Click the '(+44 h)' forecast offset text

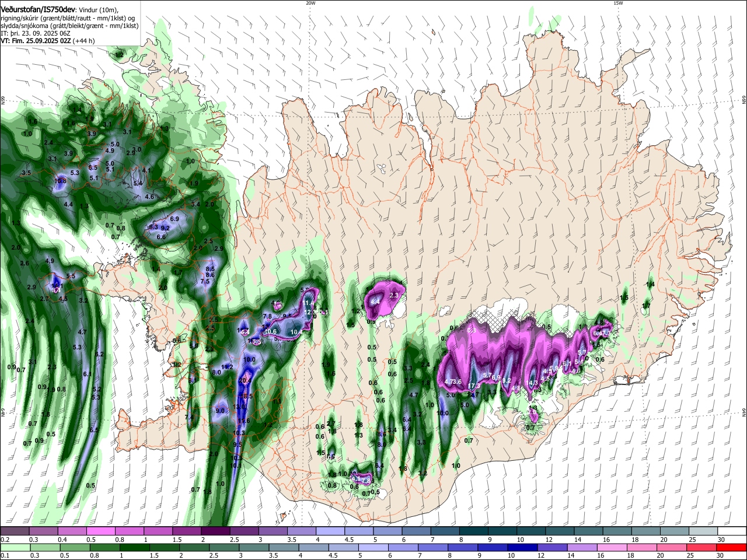(83, 41)
